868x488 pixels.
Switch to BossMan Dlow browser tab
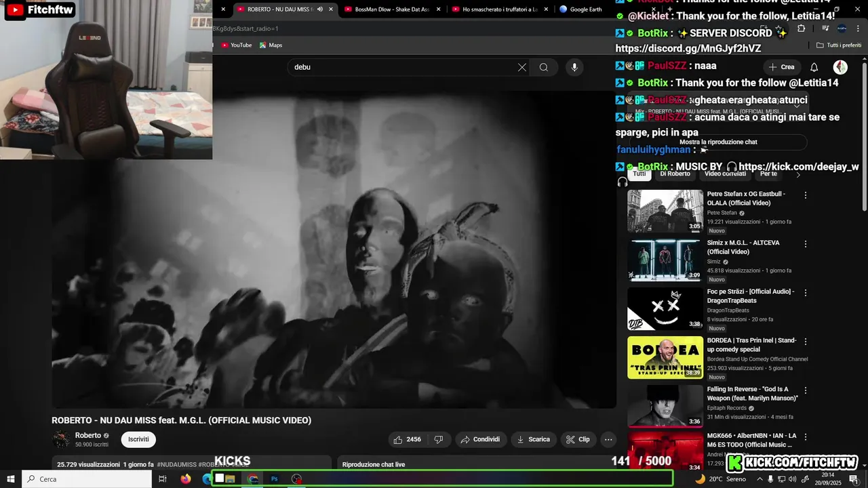coord(392,9)
